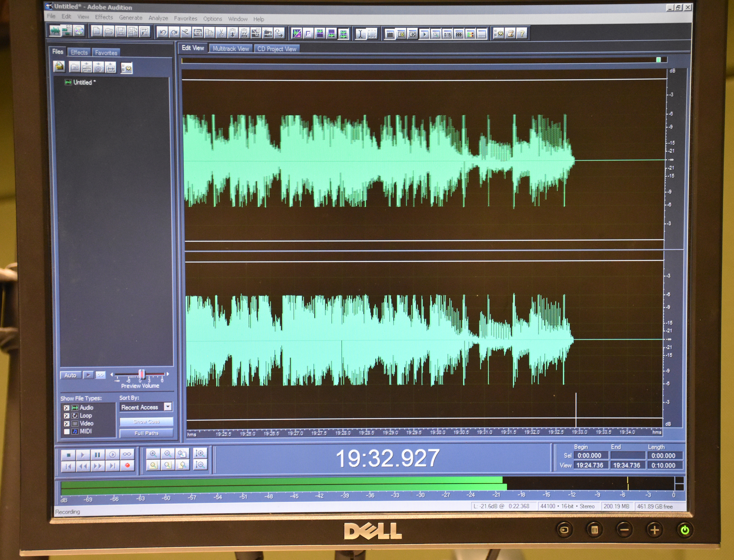Open the Generate menu
This screenshot has height=560, width=734.
tap(130, 18)
